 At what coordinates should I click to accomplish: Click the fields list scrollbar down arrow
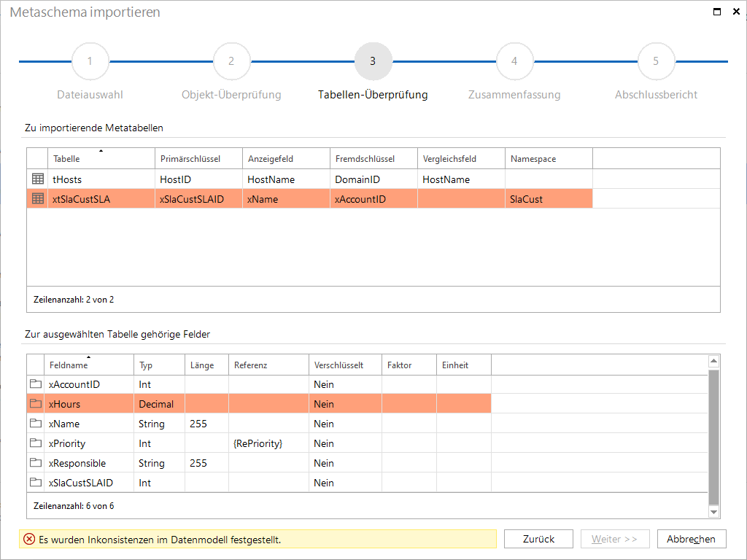pyautogui.click(x=713, y=512)
